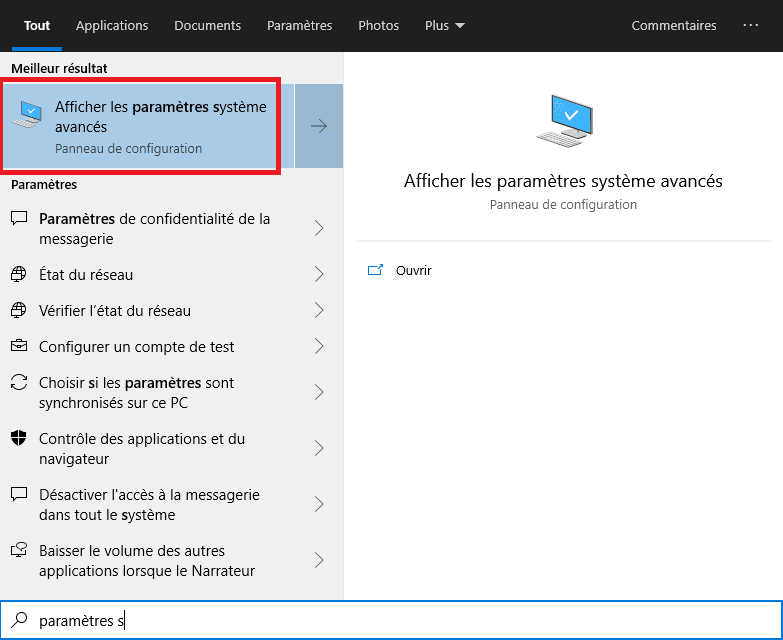Click the sync icon for paramètres synchronisés

(19, 383)
